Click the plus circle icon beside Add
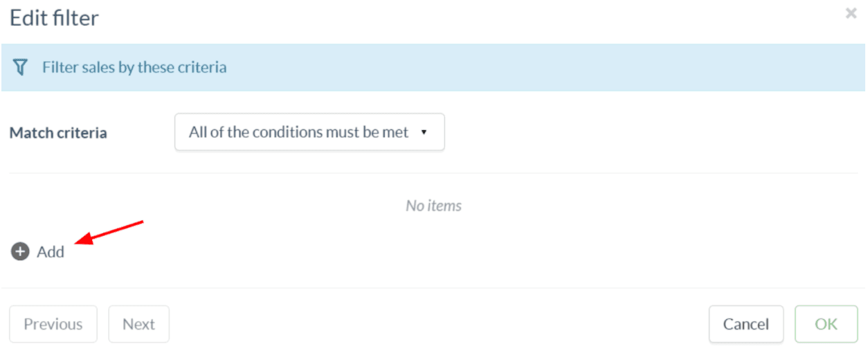This screenshot has width=868, height=353. [x=20, y=252]
